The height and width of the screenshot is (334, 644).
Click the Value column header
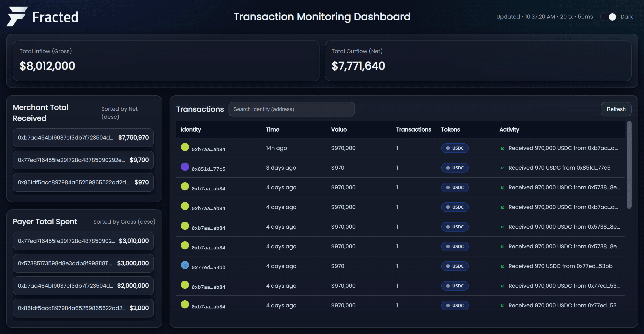[339, 129]
